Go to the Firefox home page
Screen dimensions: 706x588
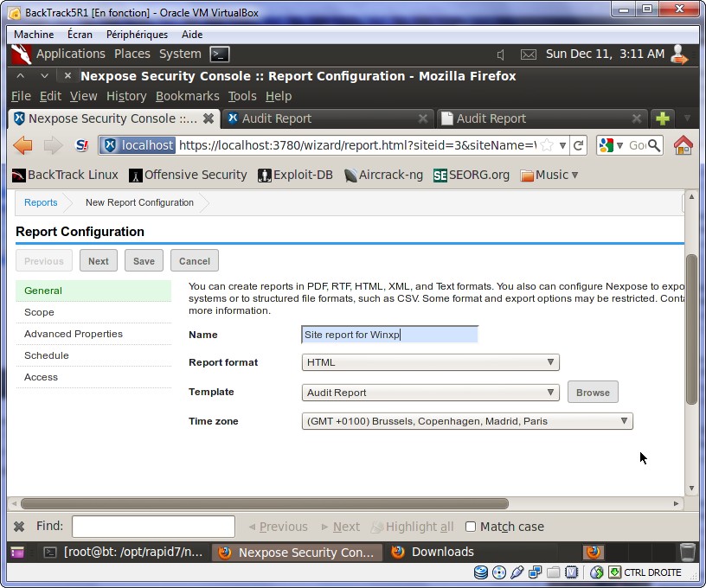coord(683,145)
